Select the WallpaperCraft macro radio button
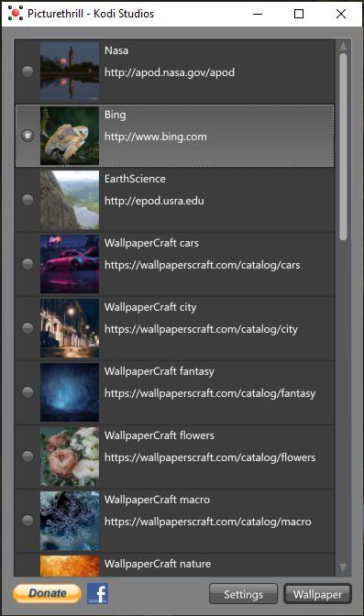The height and width of the screenshot is (616, 364). (x=28, y=520)
